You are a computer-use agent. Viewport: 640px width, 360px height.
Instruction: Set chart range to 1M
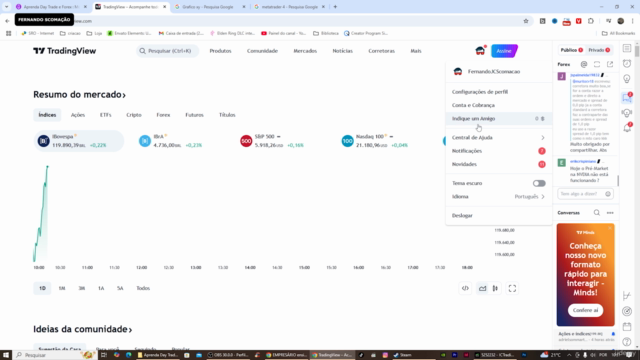click(x=62, y=288)
